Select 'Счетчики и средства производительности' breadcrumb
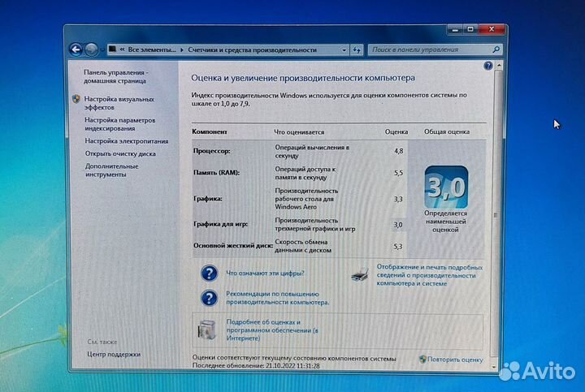 pos(252,50)
